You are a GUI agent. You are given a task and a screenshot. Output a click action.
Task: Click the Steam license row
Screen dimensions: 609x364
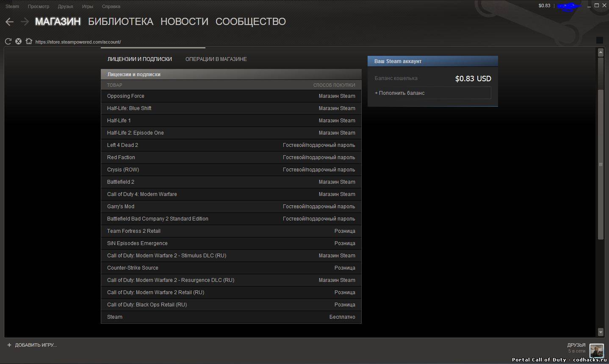tap(231, 317)
